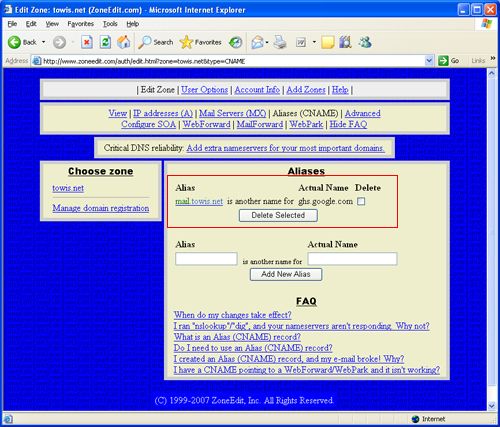Open the 'my e-mail broke' FAQ link
The width and height of the screenshot is (500, 427).
click(289, 359)
